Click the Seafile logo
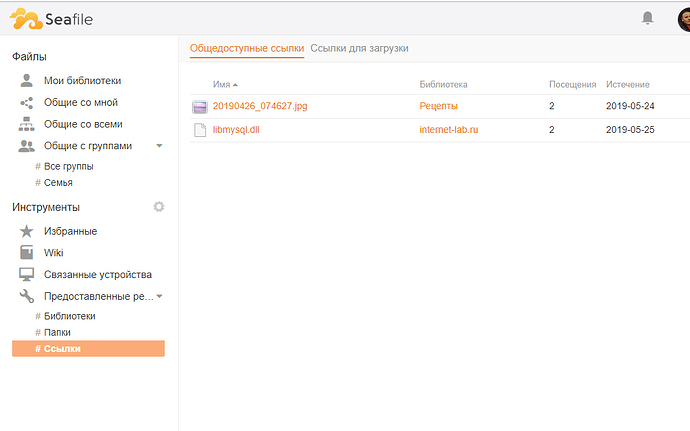 (51, 19)
